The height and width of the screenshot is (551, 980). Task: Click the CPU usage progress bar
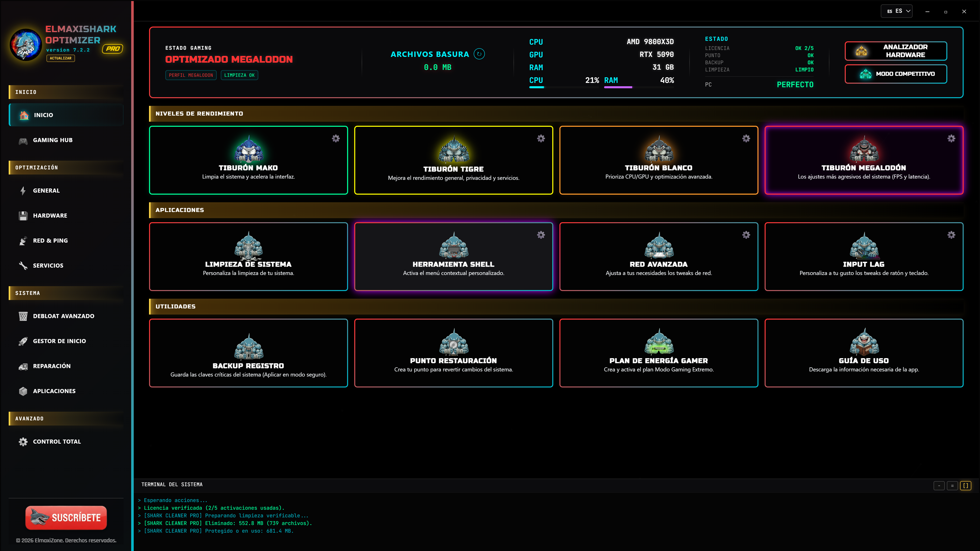click(x=564, y=87)
